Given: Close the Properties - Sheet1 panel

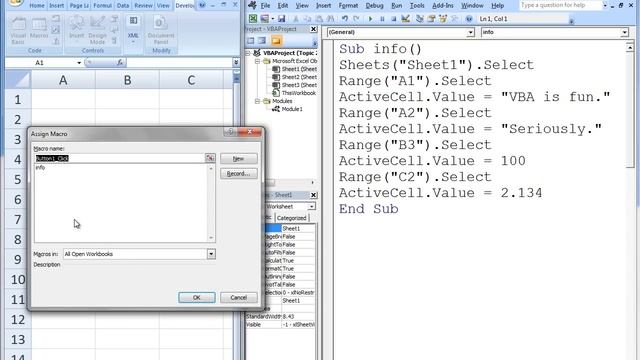Looking at the screenshot, I should tap(313, 195).
